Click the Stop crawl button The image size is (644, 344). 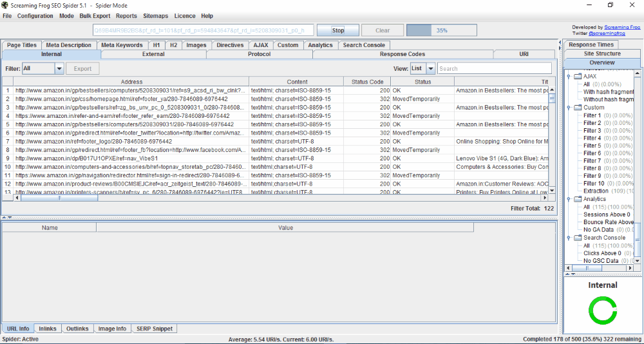[338, 30]
